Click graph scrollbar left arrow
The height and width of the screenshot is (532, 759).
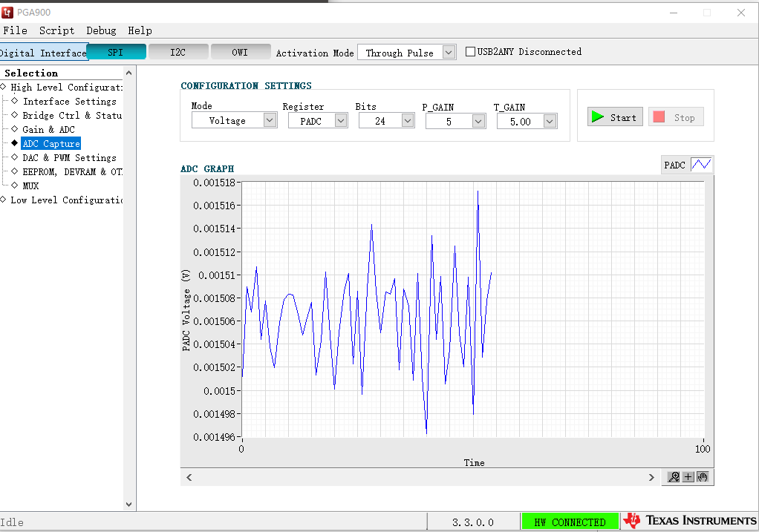189,477
